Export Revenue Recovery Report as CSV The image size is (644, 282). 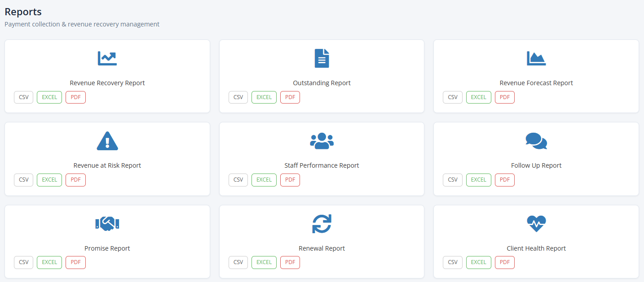click(24, 97)
